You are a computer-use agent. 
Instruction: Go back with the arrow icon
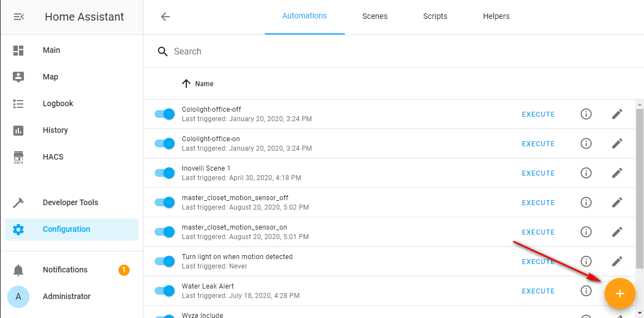(165, 17)
